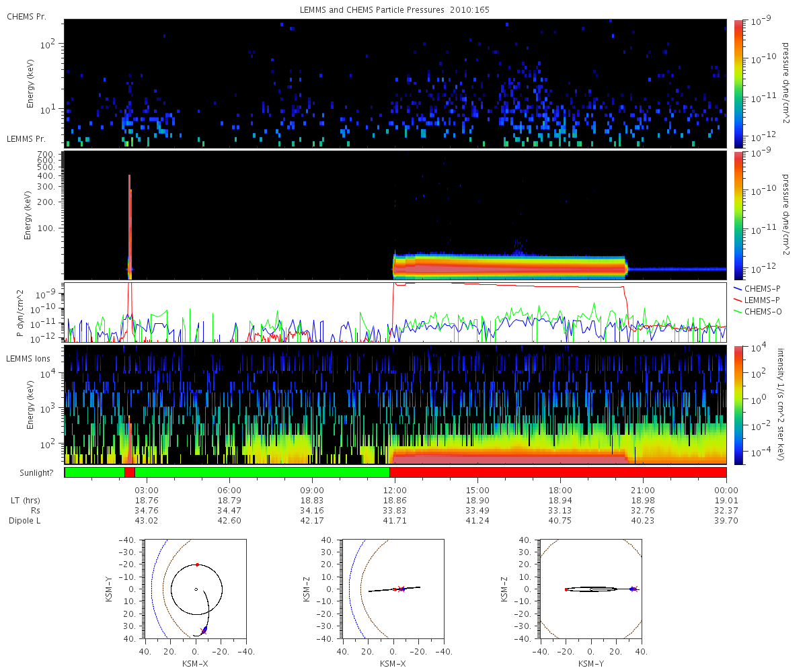Click the 06:00 time tick label
Image resolution: width=807 pixels, height=672 pixels.
pyautogui.click(x=229, y=490)
